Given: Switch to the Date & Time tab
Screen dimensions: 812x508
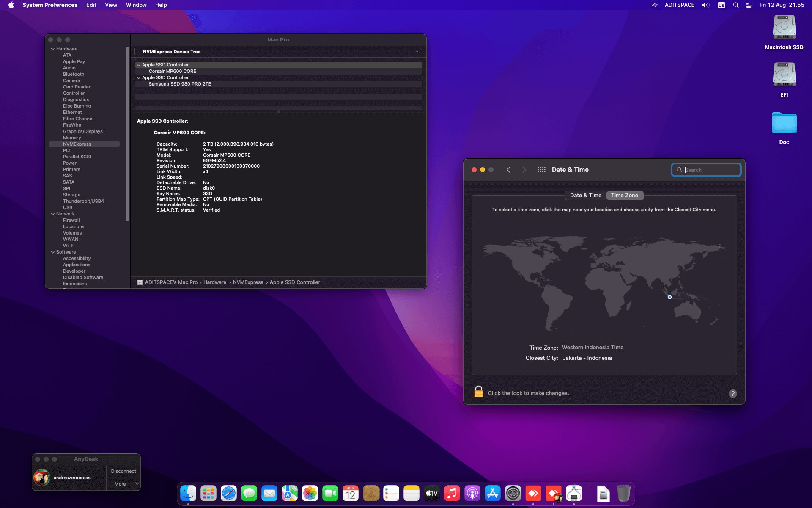Looking at the screenshot, I should coord(585,196).
